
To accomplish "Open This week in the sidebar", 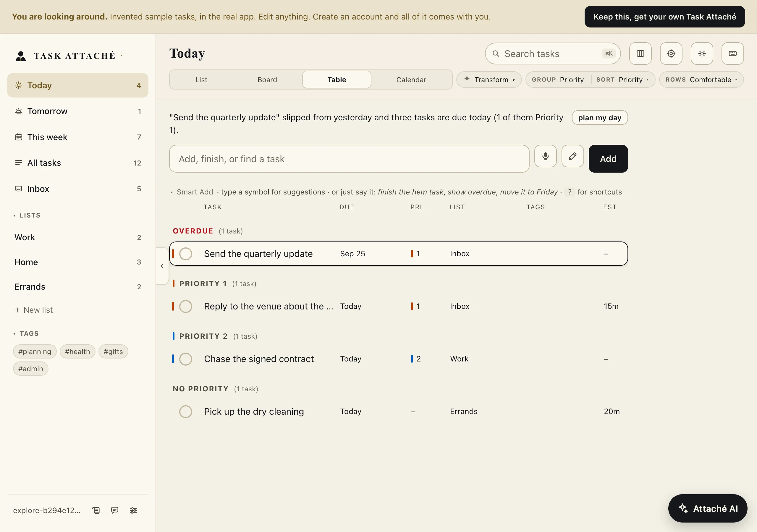I will click(x=78, y=137).
